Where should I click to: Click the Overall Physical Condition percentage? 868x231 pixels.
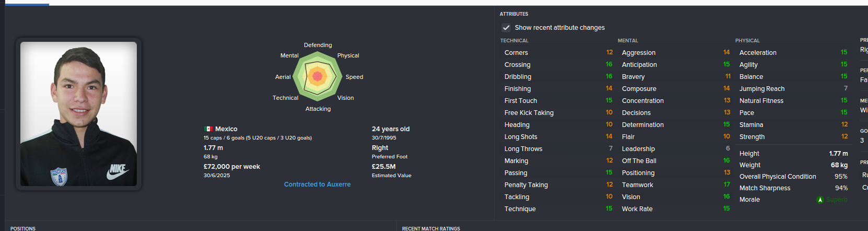coord(841,177)
